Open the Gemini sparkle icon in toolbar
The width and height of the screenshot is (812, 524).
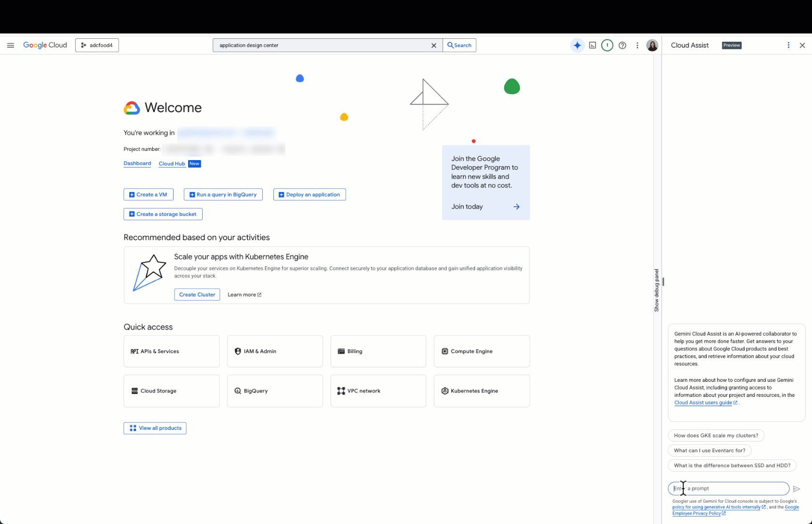click(577, 45)
